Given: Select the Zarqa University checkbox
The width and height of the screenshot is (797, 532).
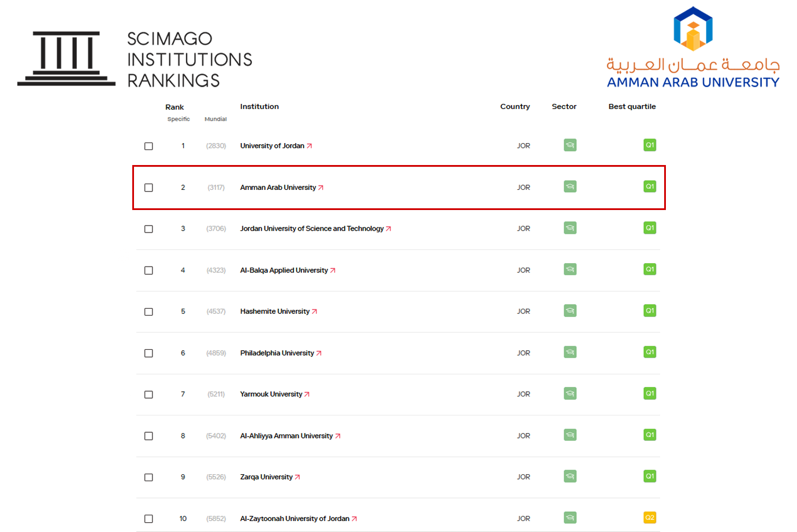Looking at the screenshot, I should [148, 477].
